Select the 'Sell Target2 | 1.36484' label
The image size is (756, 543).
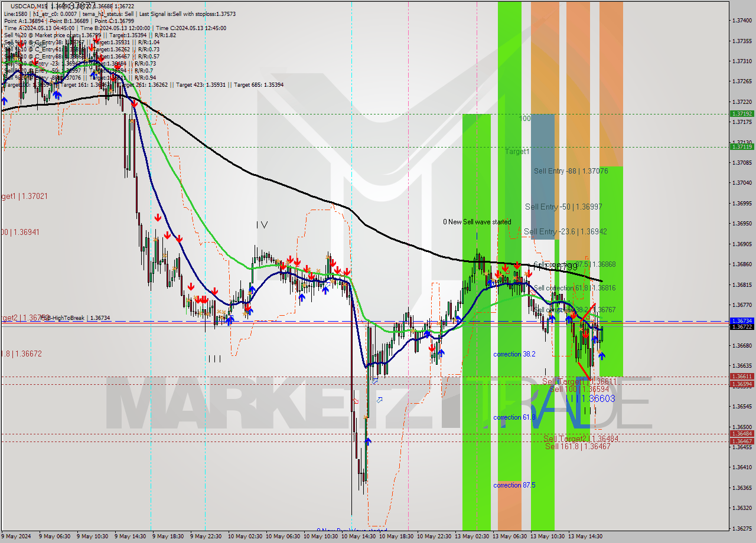tap(581, 439)
